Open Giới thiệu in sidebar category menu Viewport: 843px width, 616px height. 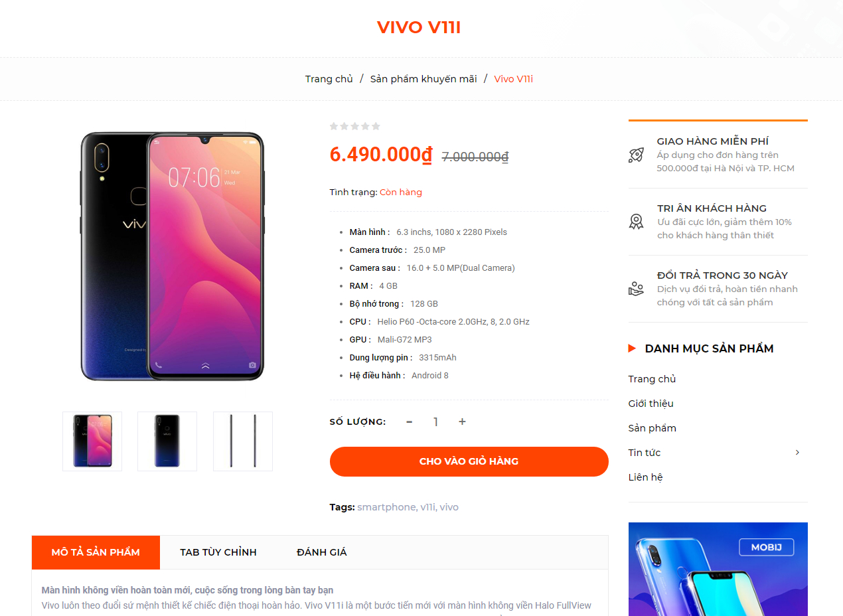(x=651, y=404)
